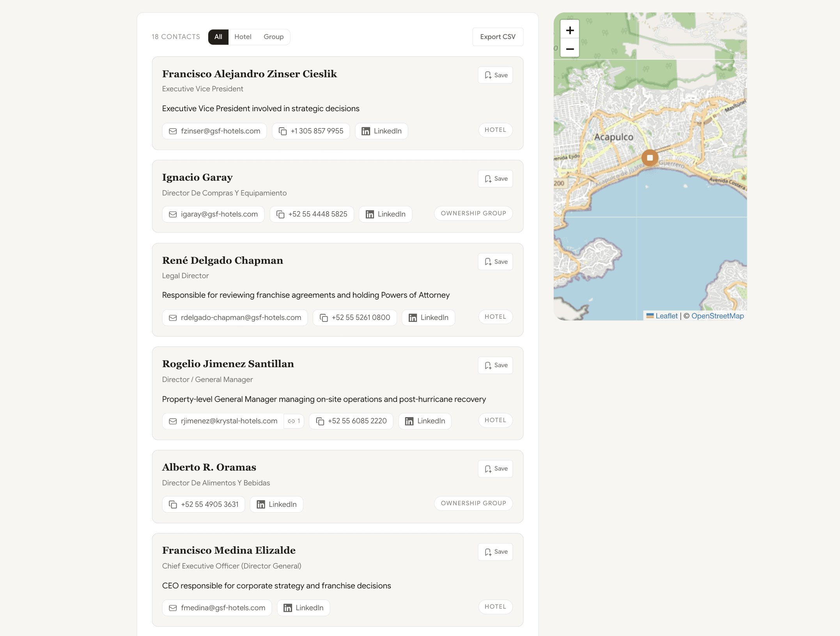Click René Delgado Chapman's email envelope icon
Screen dimensions: 840x636
[x=173, y=318]
